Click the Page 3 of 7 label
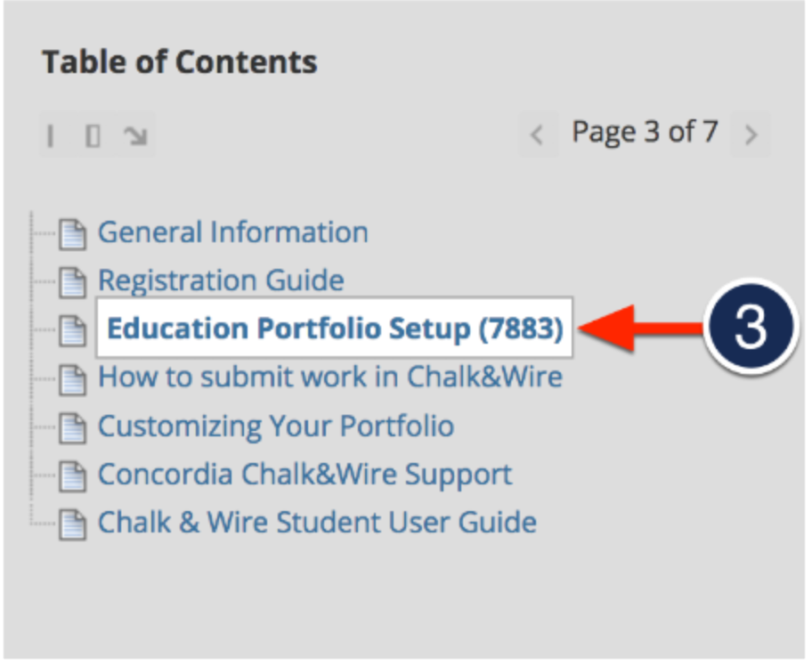 coord(644,132)
